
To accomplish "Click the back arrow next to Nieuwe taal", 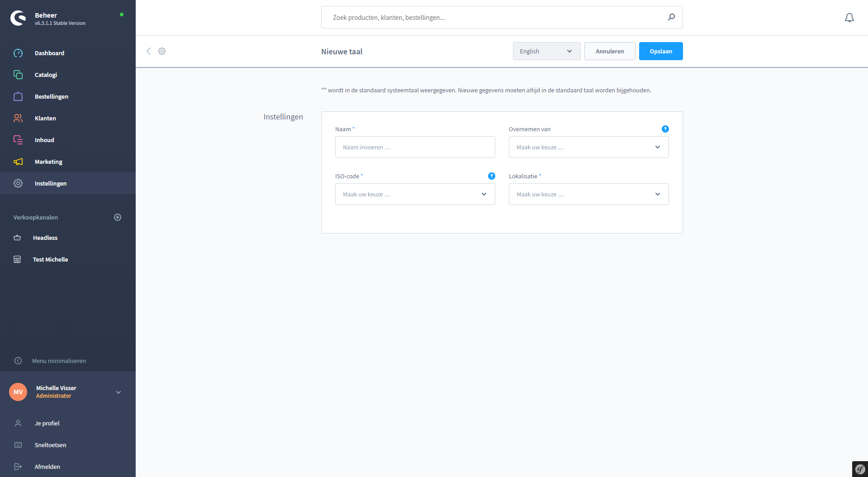I will [148, 51].
